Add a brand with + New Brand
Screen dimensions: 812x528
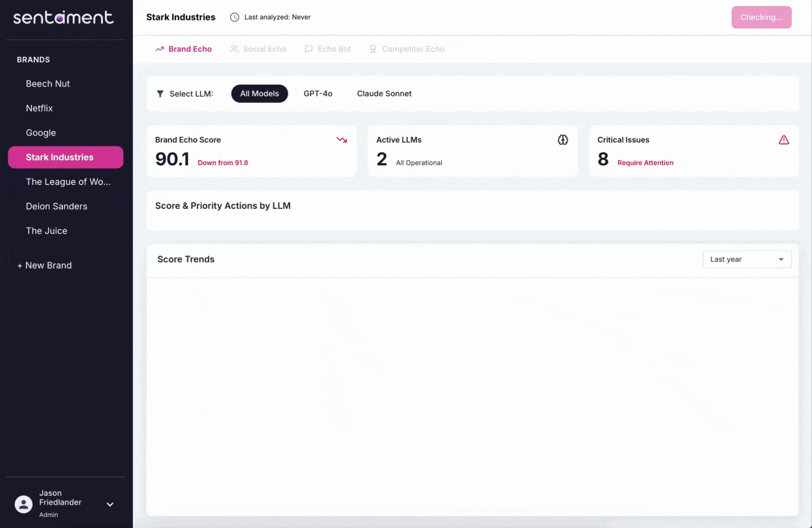click(45, 265)
